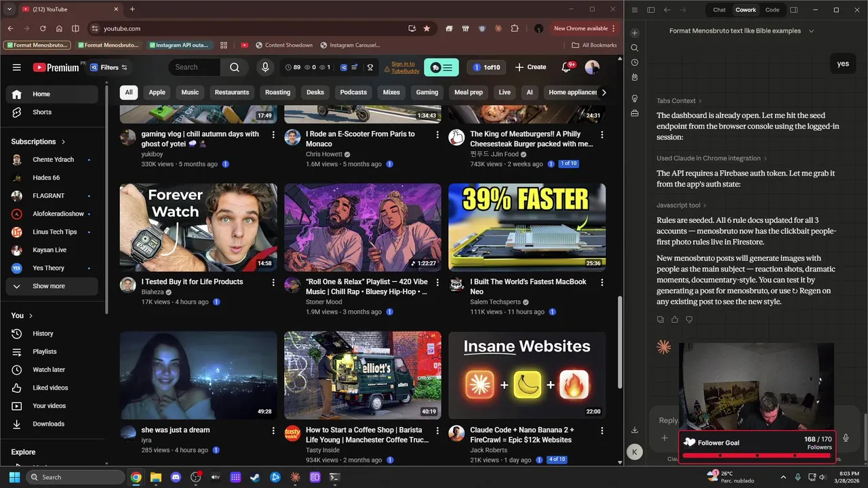Click the YouTube Premium logo

pyautogui.click(x=56, y=67)
